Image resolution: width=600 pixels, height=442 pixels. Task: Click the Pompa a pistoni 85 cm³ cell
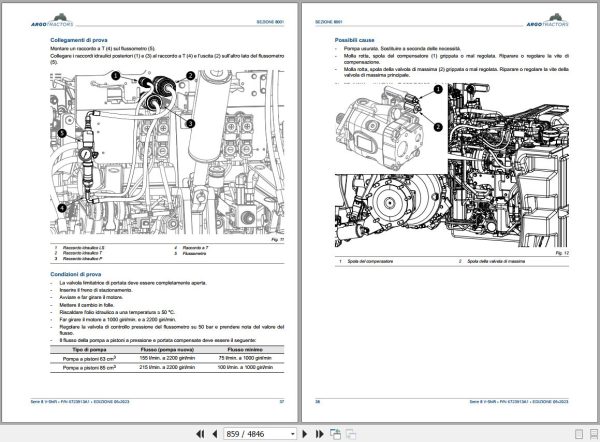click(x=89, y=367)
